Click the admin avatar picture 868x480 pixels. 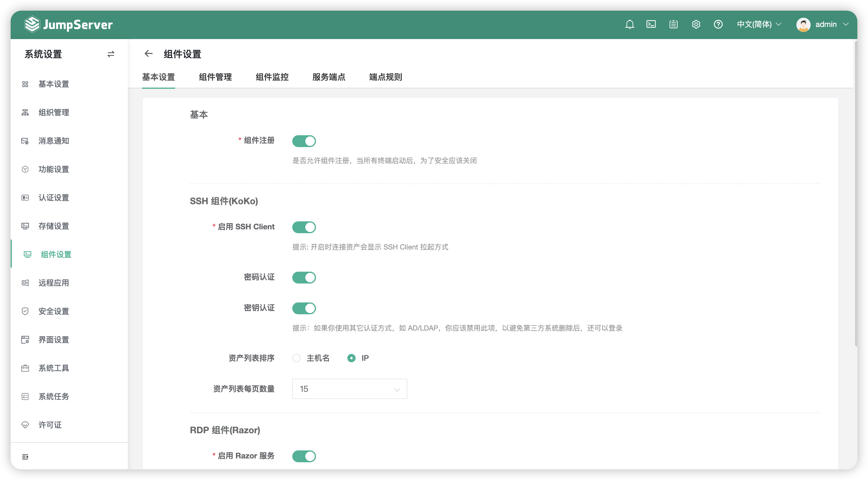coord(803,24)
